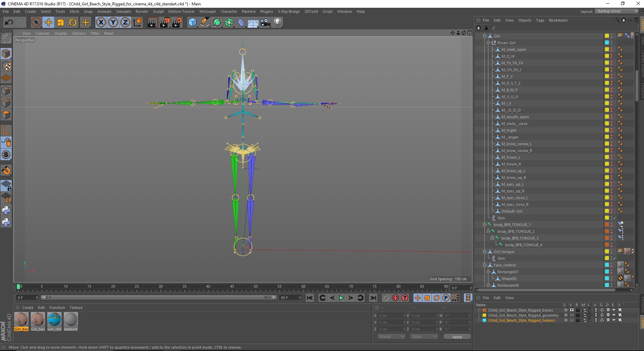644x351 pixels.
Task: Toggle Snap enable icon
Action: click(6, 170)
